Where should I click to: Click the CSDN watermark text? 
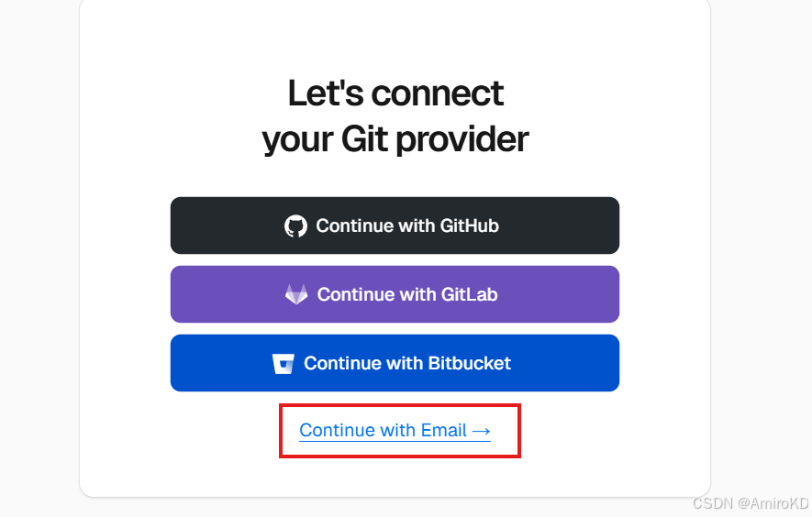coord(712,504)
